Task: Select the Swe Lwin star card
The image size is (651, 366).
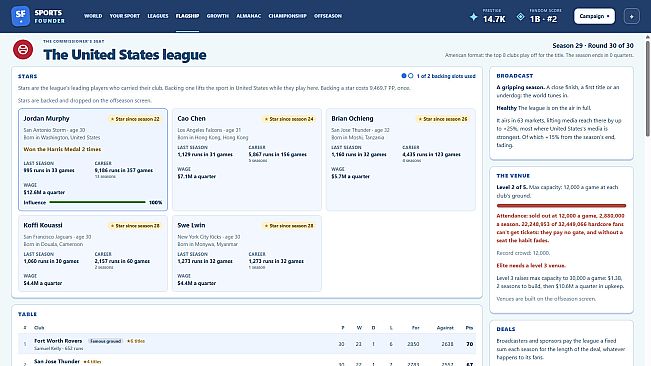Action: (247, 253)
